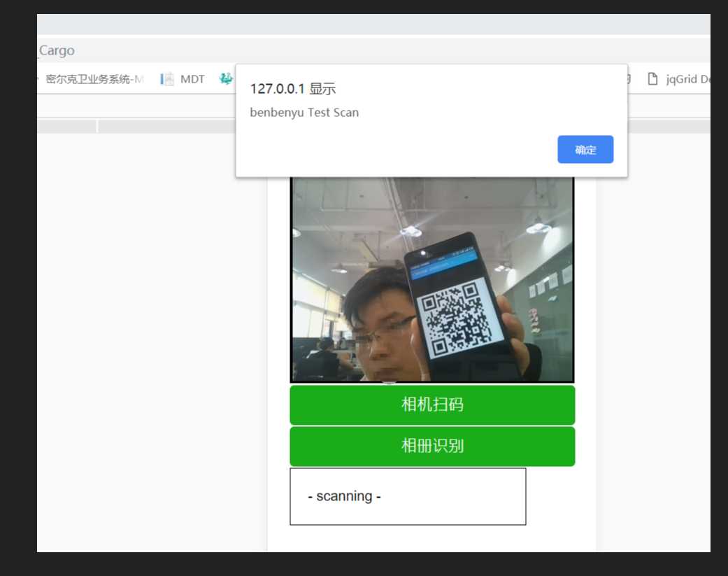The width and height of the screenshot is (728, 576).
Task: Open the MDT bookmark label
Action: tap(192, 79)
